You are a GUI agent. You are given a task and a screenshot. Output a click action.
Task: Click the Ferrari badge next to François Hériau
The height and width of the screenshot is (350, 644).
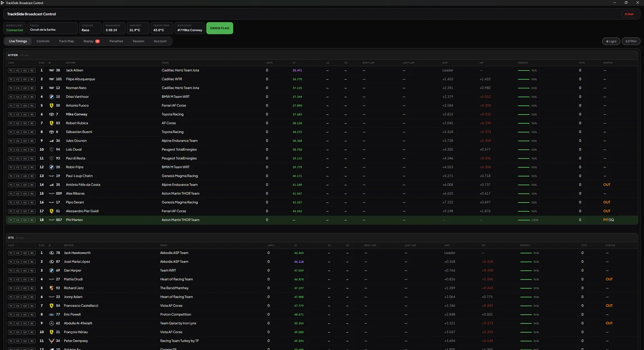click(x=52, y=332)
